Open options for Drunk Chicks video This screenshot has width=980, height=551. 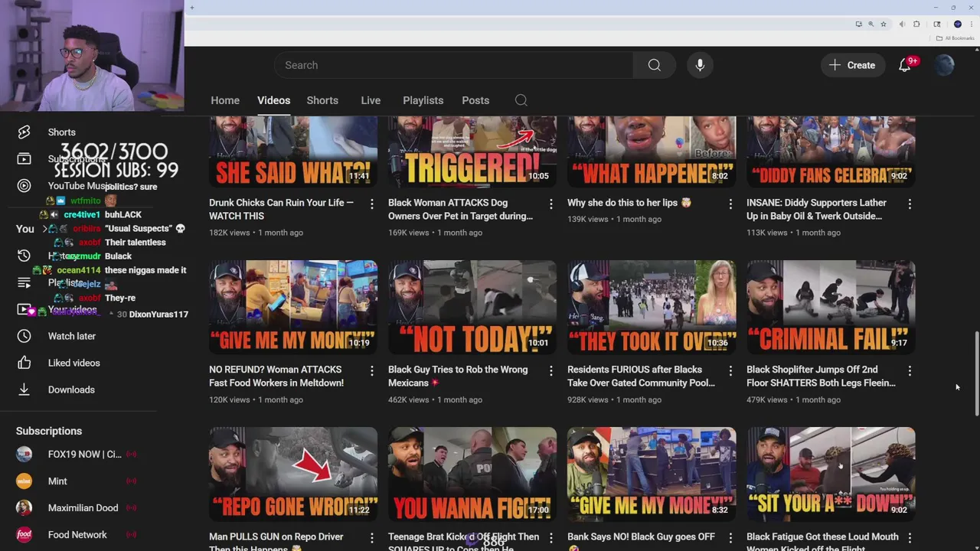pos(372,204)
